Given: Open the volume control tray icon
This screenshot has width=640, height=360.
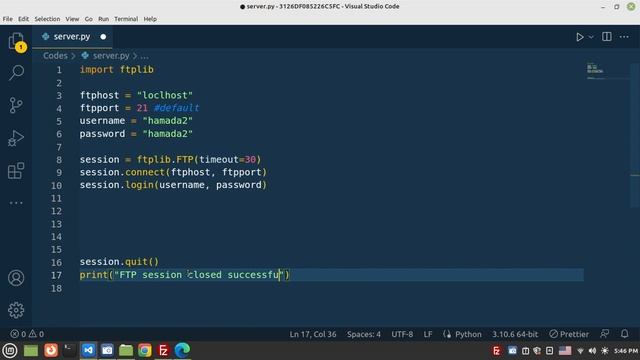Looking at the screenshot, I should tap(592, 351).
